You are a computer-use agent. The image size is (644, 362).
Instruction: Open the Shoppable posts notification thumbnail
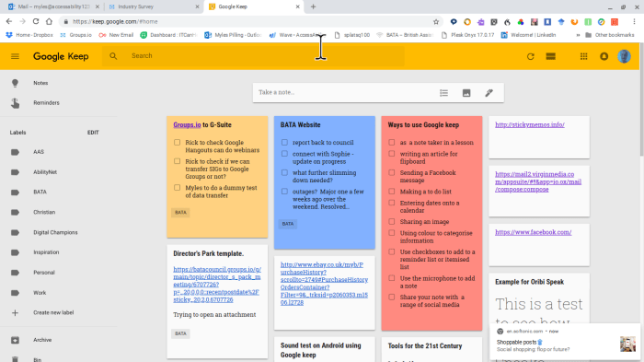click(x=627, y=344)
